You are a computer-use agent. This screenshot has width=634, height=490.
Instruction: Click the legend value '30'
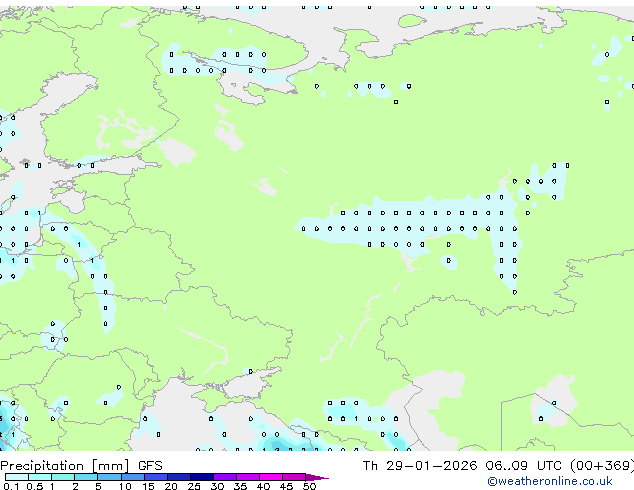pos(217,486)
